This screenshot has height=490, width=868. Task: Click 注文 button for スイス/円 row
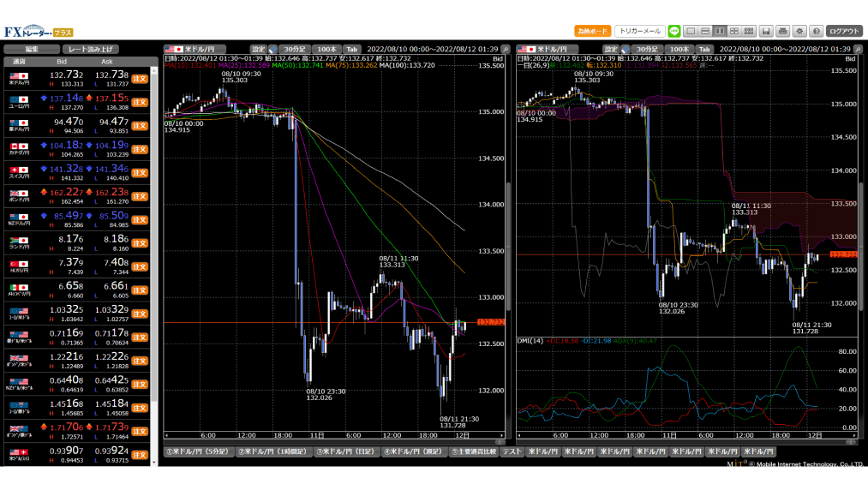[140, 173]
